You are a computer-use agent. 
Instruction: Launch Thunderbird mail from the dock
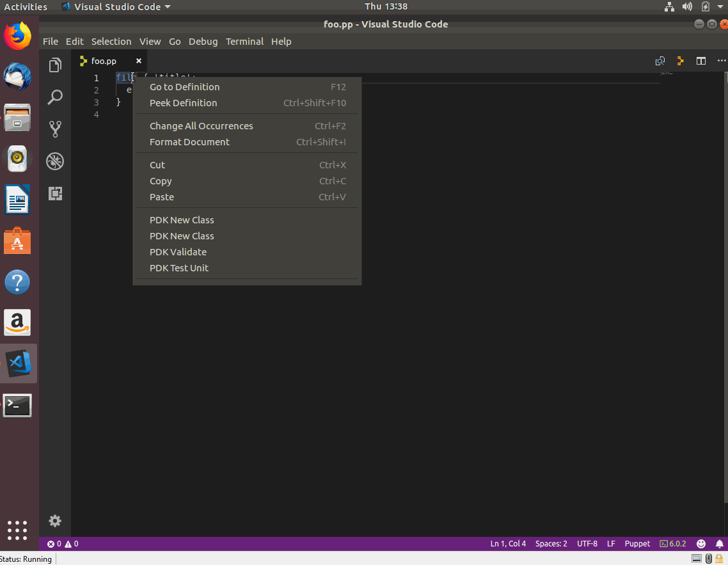pyautogui.click(x=18, y=76)
